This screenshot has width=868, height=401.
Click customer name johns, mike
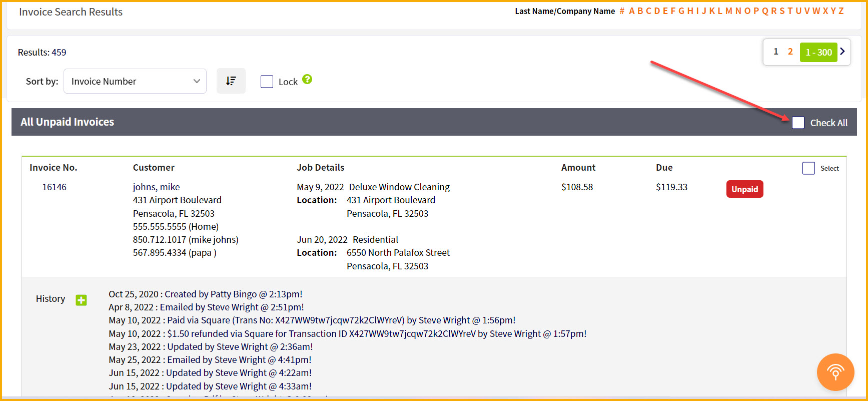point(156,187)
